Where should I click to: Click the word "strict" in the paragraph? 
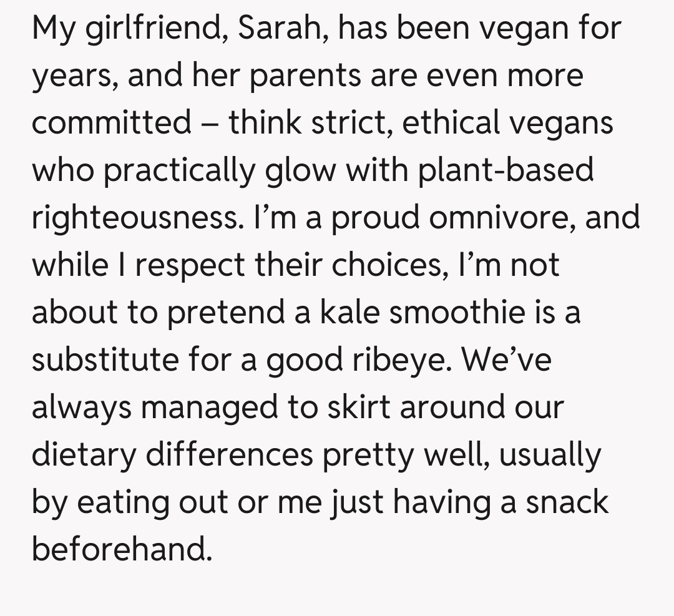(347, 122)
